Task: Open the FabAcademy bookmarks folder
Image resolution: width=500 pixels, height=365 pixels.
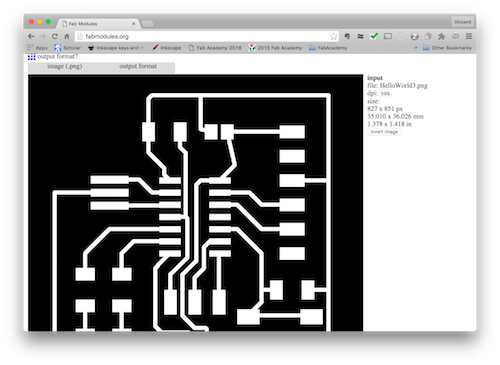Action: tap(328, 48)
